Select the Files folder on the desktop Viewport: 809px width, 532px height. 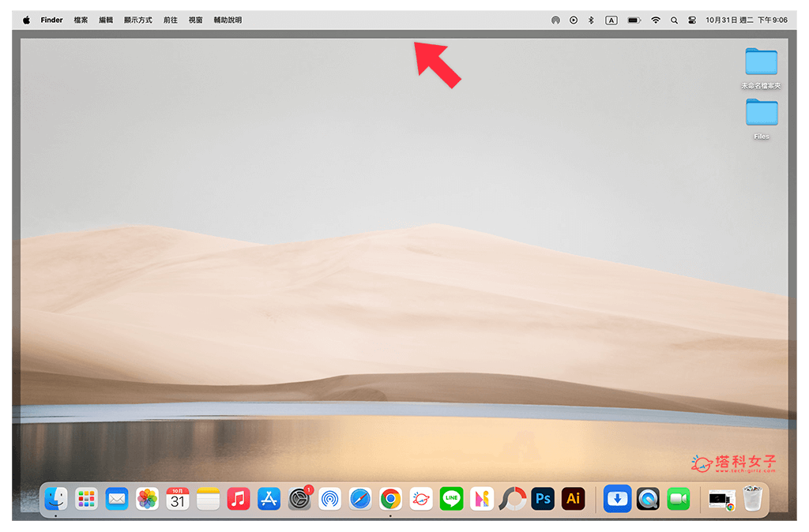point(762,114)
